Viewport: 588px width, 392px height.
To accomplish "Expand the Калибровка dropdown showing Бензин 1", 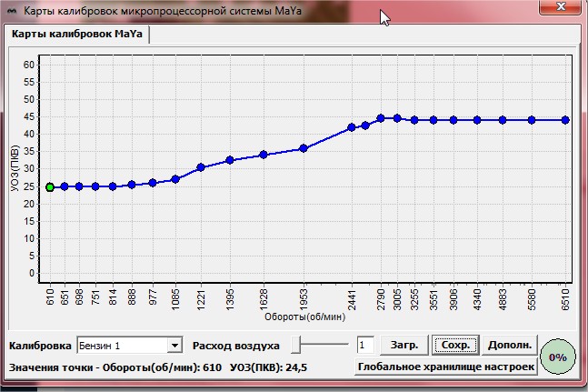I will [x=174, y=346].
